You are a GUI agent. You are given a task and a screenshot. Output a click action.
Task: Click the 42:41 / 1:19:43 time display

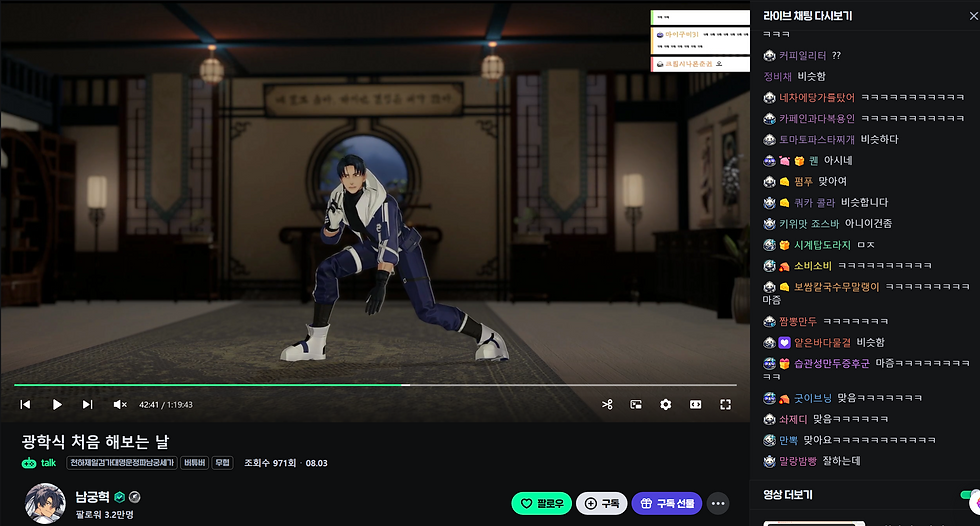coord(166,405)
